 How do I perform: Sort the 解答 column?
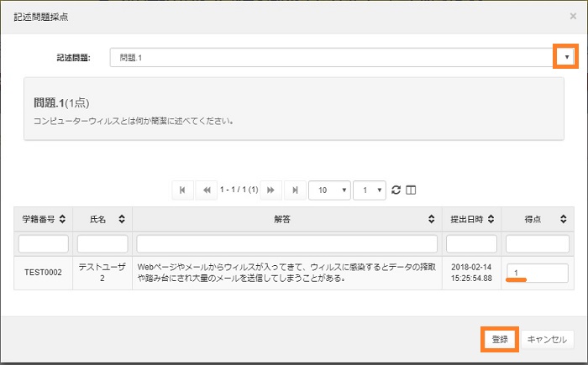(x=432, y=219)
